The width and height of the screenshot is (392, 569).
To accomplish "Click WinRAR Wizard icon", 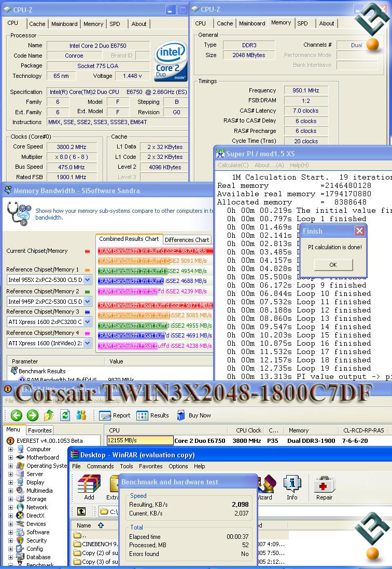I will pos(268,487).
